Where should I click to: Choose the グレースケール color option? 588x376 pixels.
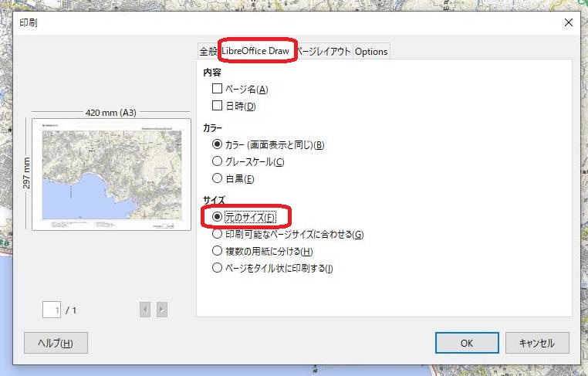217,161
